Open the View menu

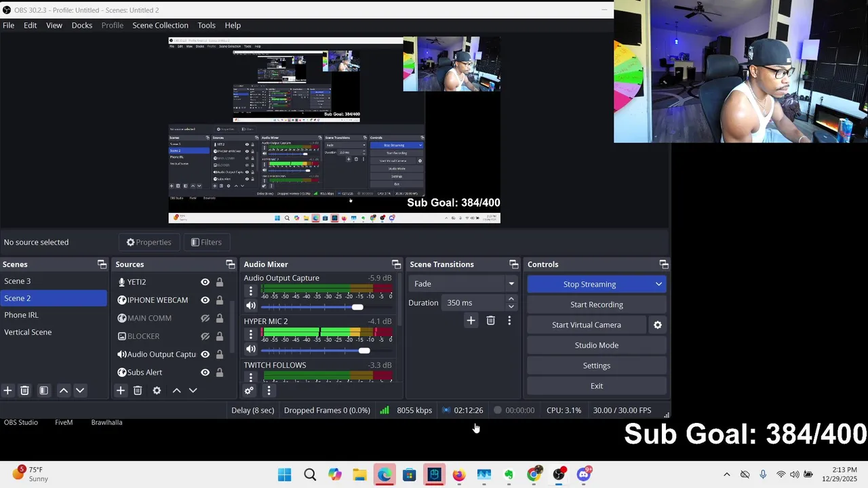(x=54, y=25)
